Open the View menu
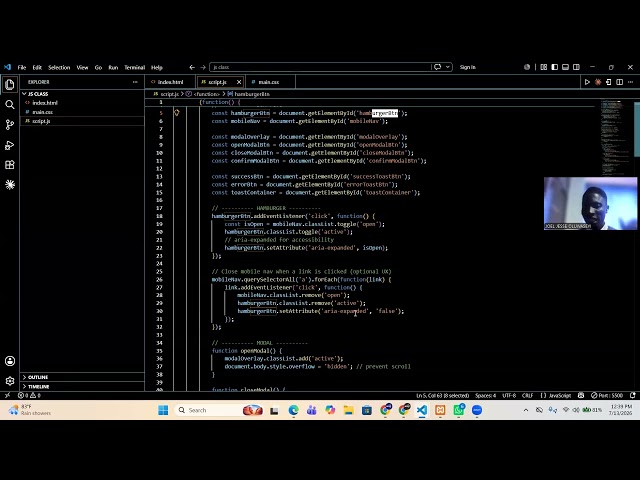The image size is (640, 480). 82,67
